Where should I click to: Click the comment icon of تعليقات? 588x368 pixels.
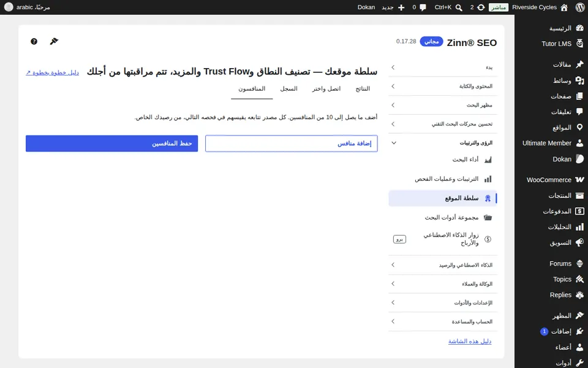pos(580,112)
